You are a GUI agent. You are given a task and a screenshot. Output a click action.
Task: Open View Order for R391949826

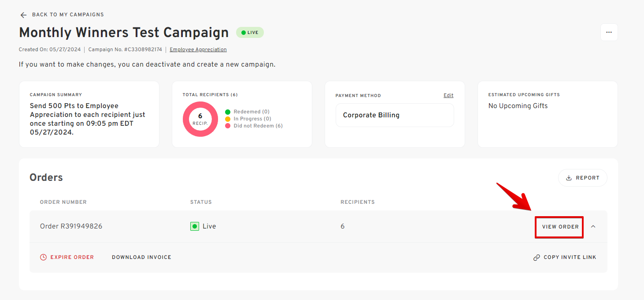point(560,227)
